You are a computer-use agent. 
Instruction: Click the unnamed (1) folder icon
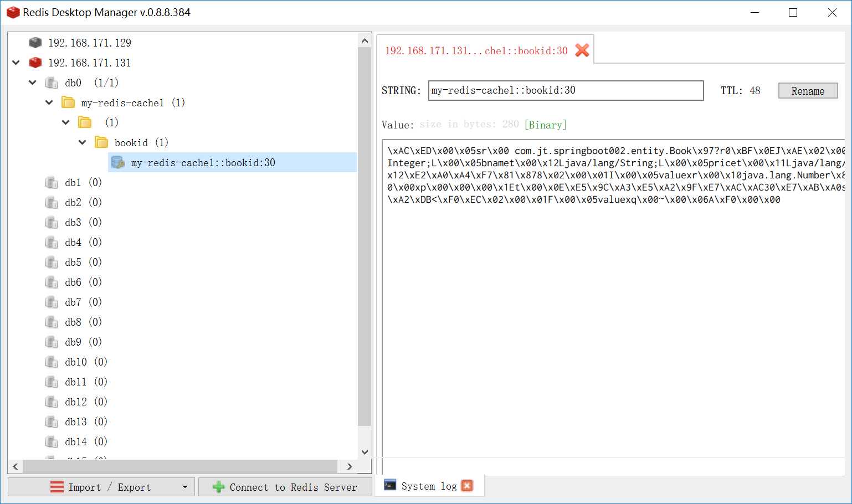[85, 122]
